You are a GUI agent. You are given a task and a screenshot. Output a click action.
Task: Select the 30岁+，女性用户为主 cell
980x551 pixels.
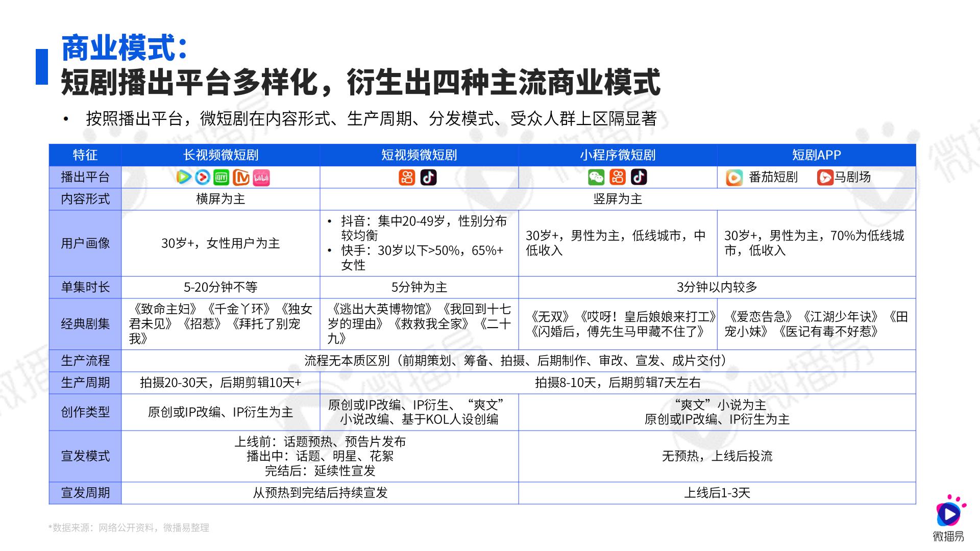pos(220,243)
